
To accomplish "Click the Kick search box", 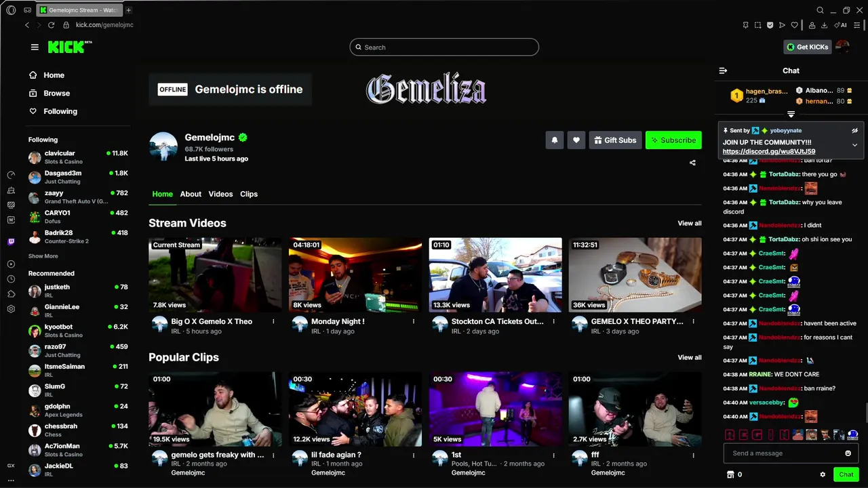I will click(444, 47).
